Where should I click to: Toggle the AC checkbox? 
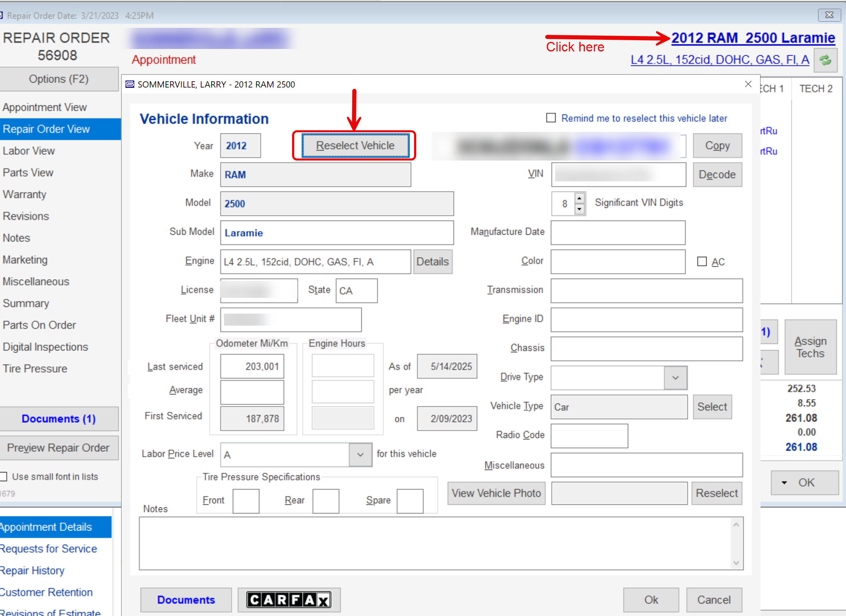pos(702,261)
